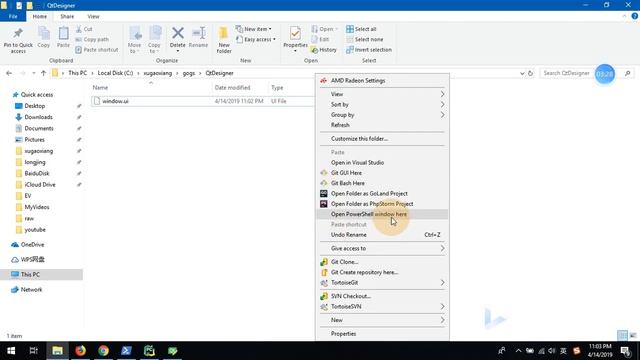Click the Paste ribbon icon
The image size is (640, 360).
63,38
